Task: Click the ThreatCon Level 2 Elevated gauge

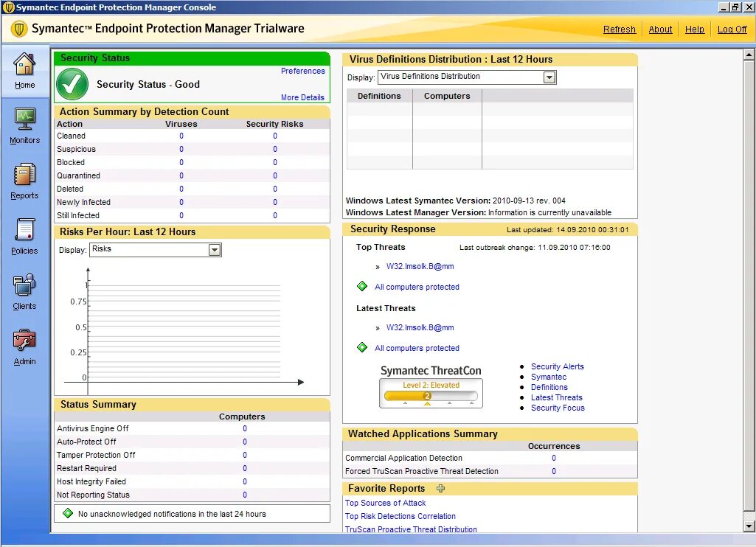Action: coord(431,393)
